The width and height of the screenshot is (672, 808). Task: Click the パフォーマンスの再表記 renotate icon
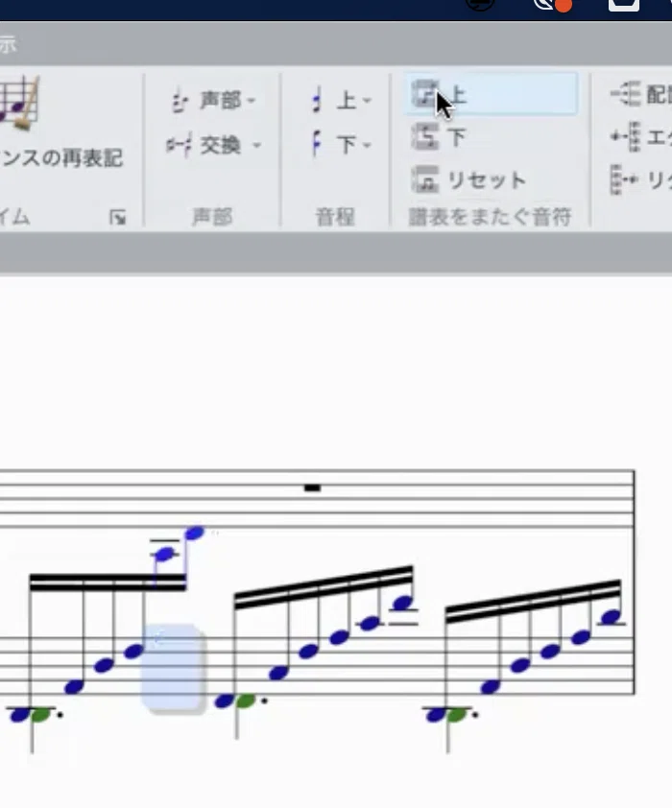click(19, 103)
